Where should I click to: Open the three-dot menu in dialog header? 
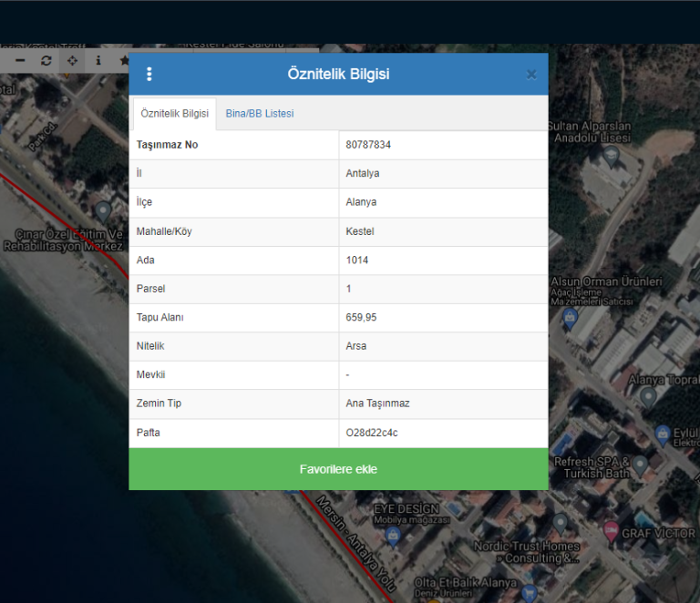[149, 74]
